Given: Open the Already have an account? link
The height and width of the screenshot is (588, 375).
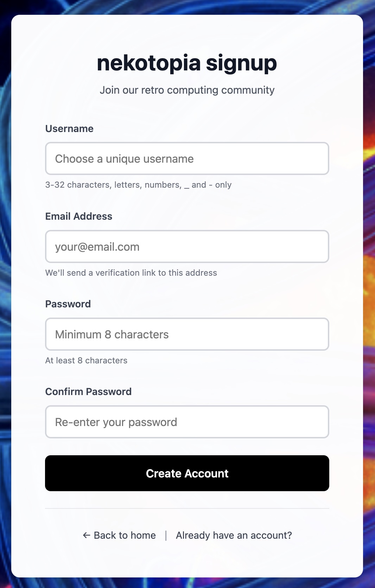Looking at the screenshot, I should pyautogui.click(x=234, y=536).
